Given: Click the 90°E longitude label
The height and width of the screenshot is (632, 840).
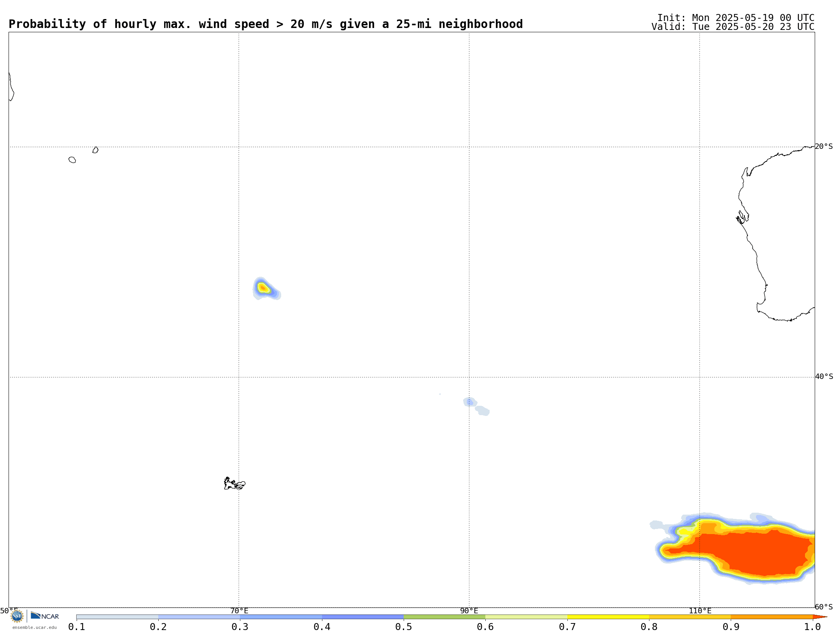Looking at the screenshot, I should click(x=469, y=611).
